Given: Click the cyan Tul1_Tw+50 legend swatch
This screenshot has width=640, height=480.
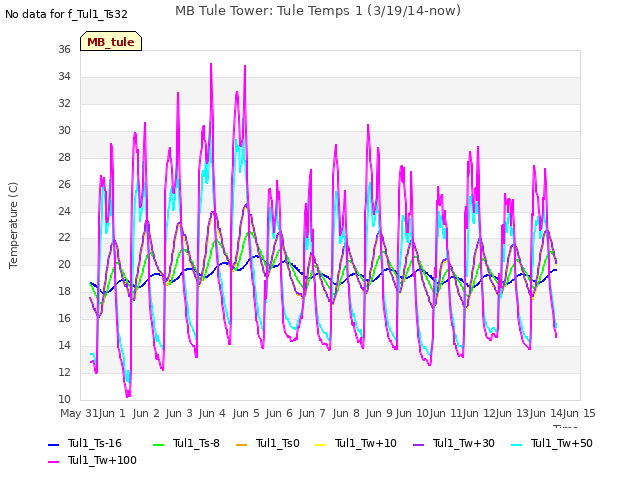Looking at the screenshot, I should point(516,444).
